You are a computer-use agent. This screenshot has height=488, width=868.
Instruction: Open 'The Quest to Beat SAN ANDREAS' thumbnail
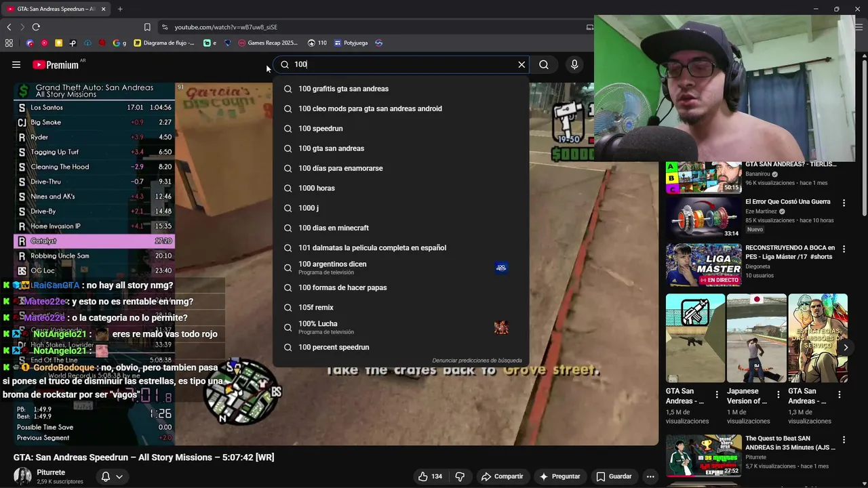point(703,455)
